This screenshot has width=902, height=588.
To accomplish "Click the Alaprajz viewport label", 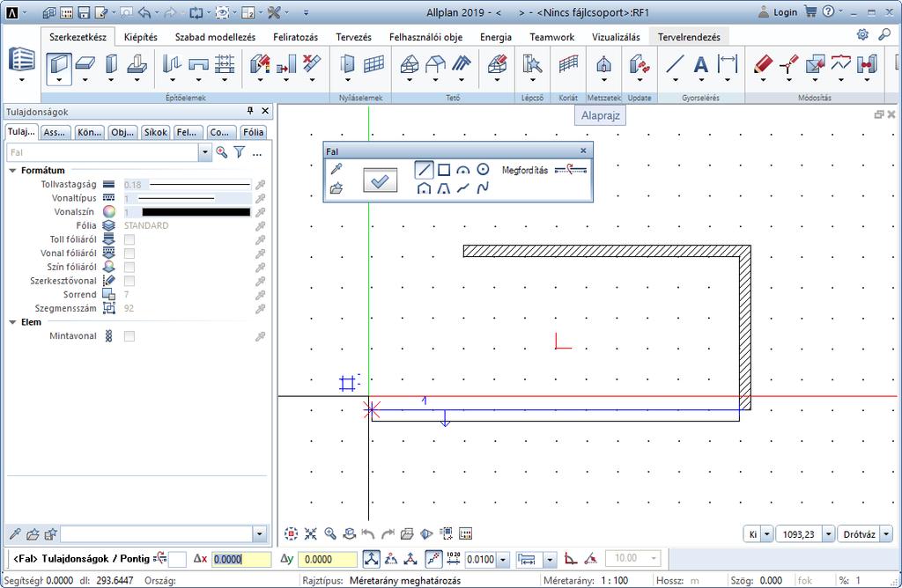I will [x=600, y=115].
